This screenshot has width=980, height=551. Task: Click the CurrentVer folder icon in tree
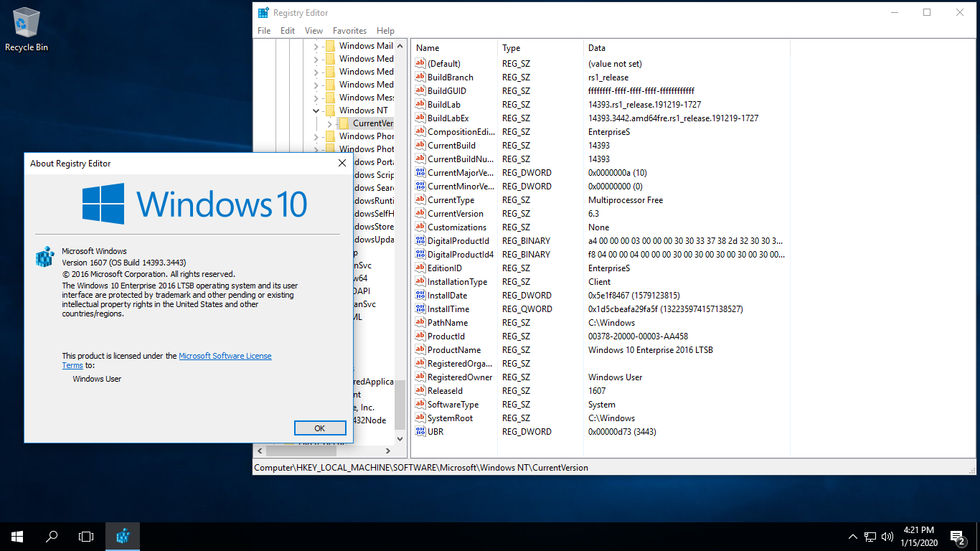point(344,123)
